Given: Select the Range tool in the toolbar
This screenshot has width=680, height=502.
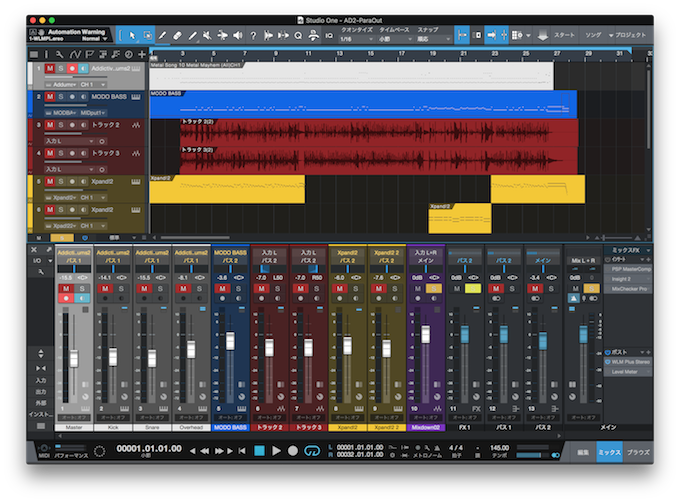Looking at the screenshot, I should (x=147, y=35).
